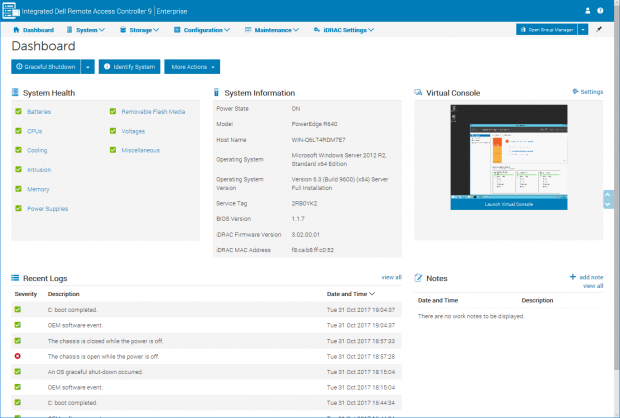The width and height of the screenshot is (620, 418).
Task: Click the Dell iDRAC logo icon
Action: [10, 10]
